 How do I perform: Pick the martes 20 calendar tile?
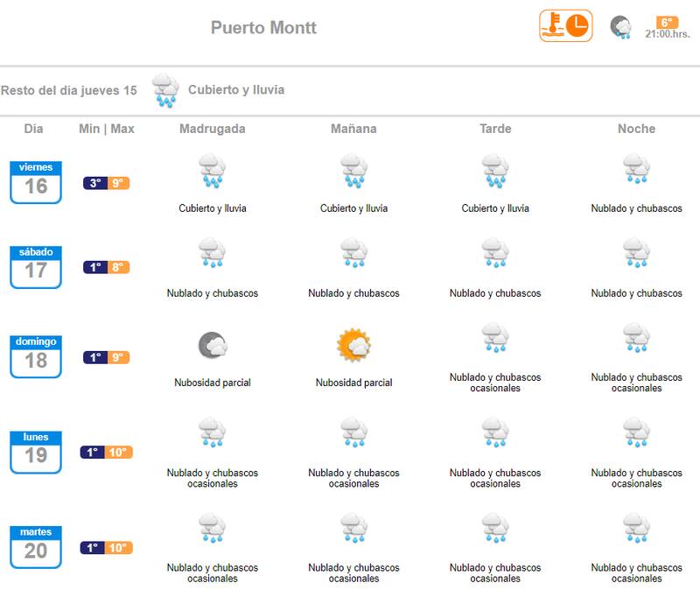[x=36, y=546]
